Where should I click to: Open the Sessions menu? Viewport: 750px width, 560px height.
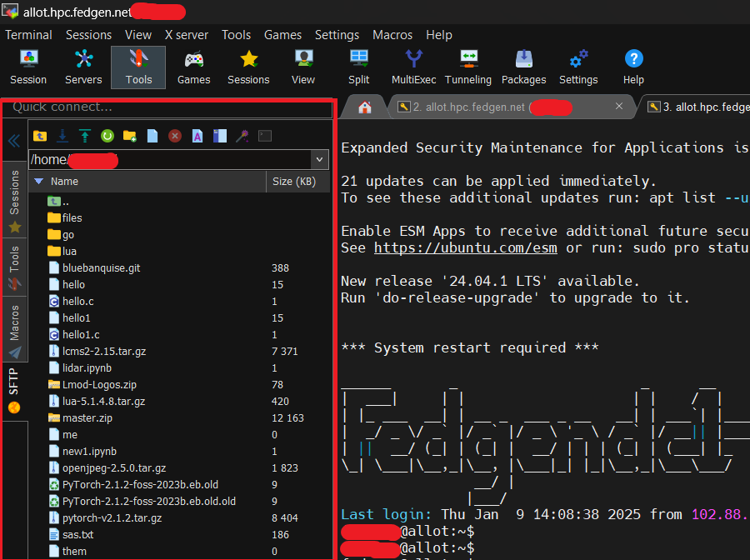(88, 35)
